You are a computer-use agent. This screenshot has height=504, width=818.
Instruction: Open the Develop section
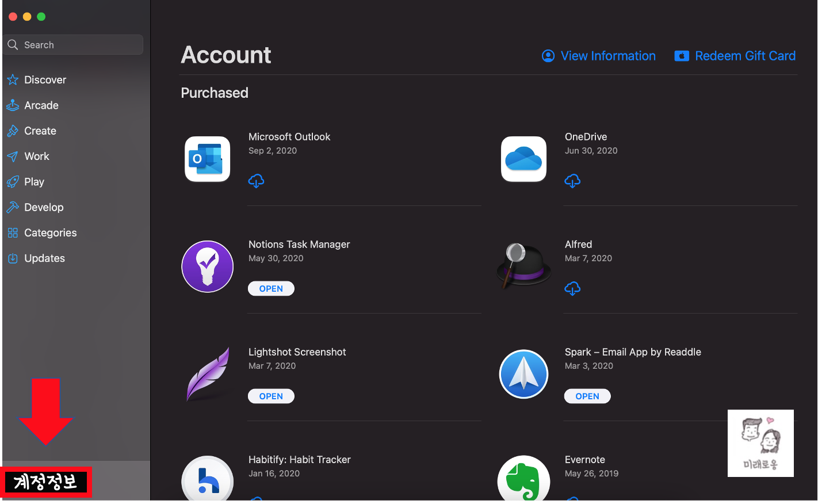(44, 207)
